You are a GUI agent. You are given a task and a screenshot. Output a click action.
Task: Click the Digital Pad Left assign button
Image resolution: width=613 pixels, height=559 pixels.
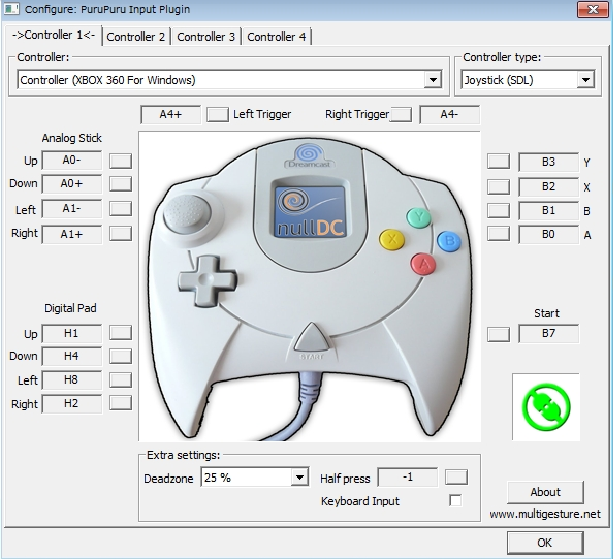click(120, 380)
